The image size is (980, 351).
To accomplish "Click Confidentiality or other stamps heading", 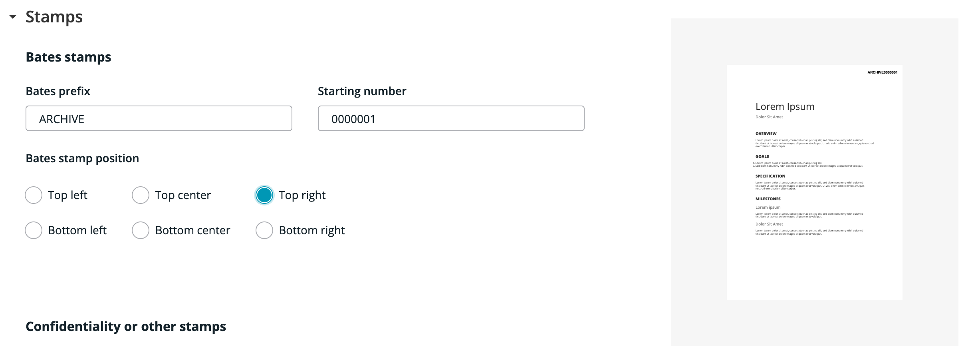I will [126, 327].
